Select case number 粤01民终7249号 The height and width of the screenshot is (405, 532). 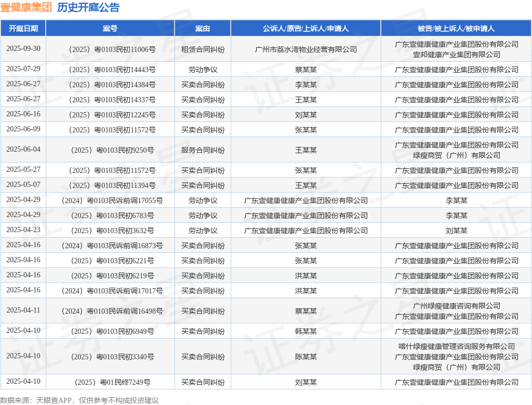pos(112,382)
